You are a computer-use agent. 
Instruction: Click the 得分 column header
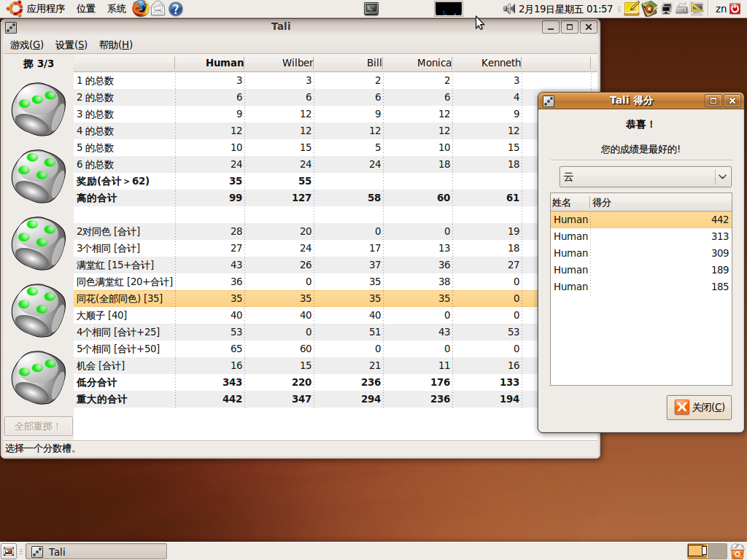pyautogui.click(x=660, y=203)
